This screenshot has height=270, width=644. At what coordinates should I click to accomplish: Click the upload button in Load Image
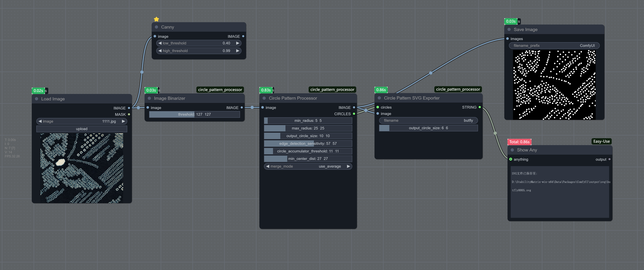pos(82,129)
